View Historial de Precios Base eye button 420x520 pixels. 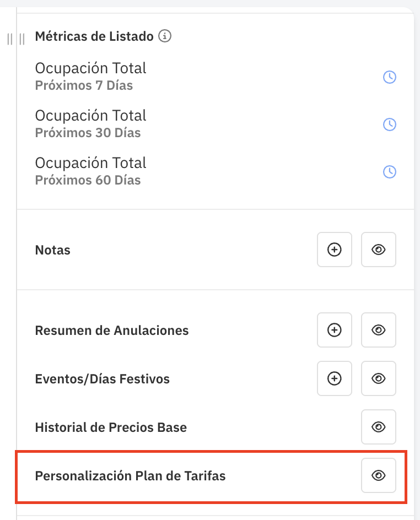379,427
